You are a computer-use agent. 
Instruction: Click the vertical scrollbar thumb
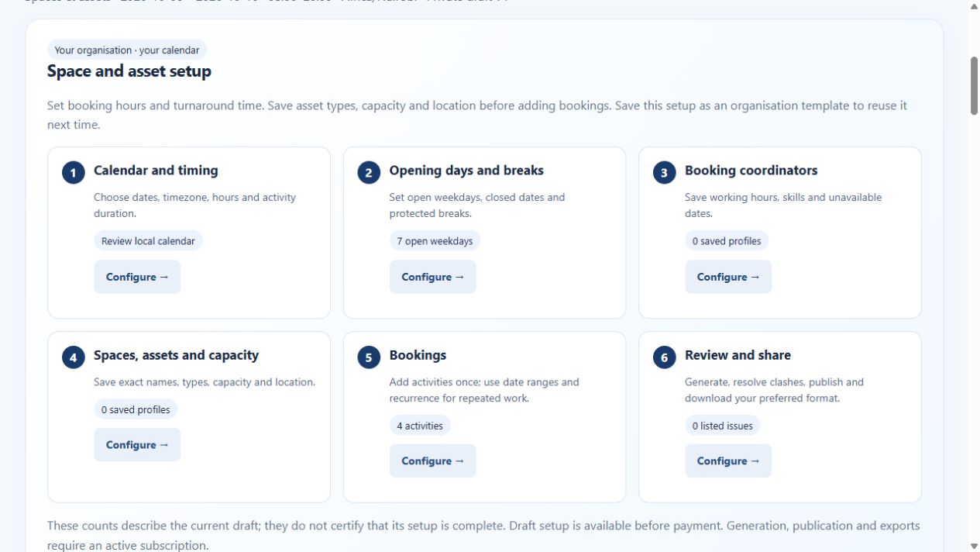tap(974, 86)
